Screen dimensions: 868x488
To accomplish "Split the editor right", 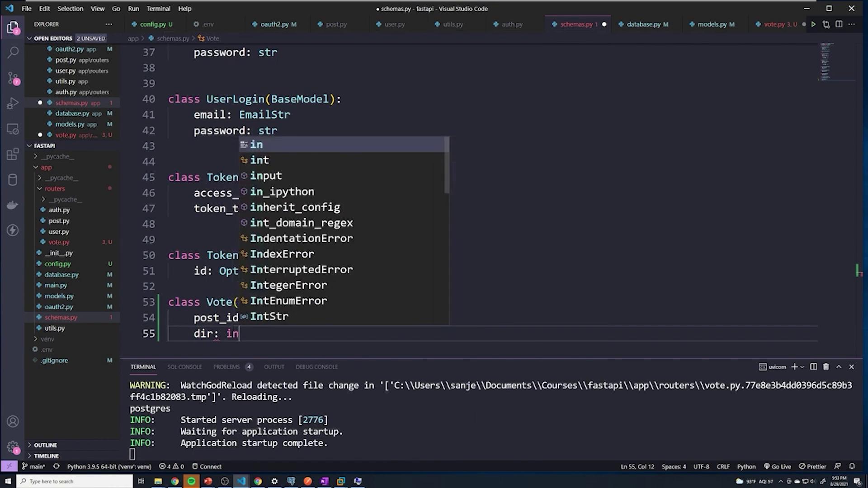I will pos(839,24).
